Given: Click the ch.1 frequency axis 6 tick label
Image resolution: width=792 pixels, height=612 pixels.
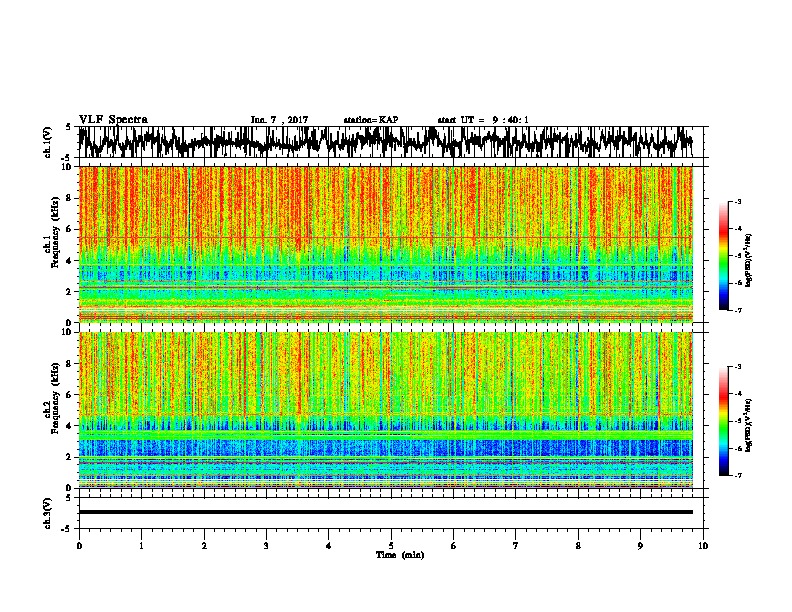Looking at the screenshot, I should (70, 229).
